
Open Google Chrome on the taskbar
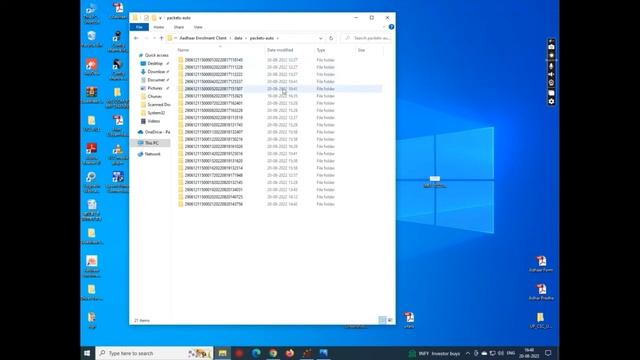pos(273,353)
